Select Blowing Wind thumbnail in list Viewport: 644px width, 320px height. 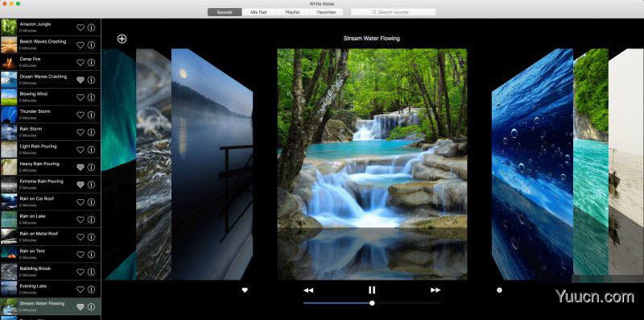point(9,98)
